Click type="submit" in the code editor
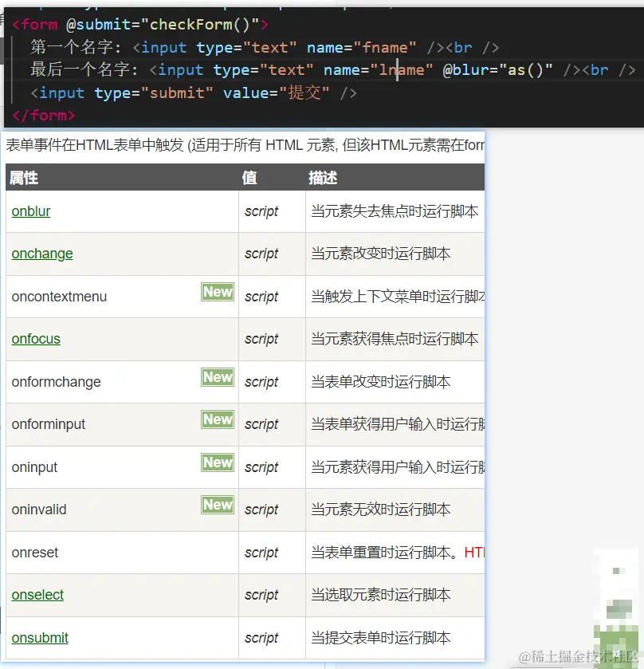The image size is (644, 669). click(x=153, y=92)
